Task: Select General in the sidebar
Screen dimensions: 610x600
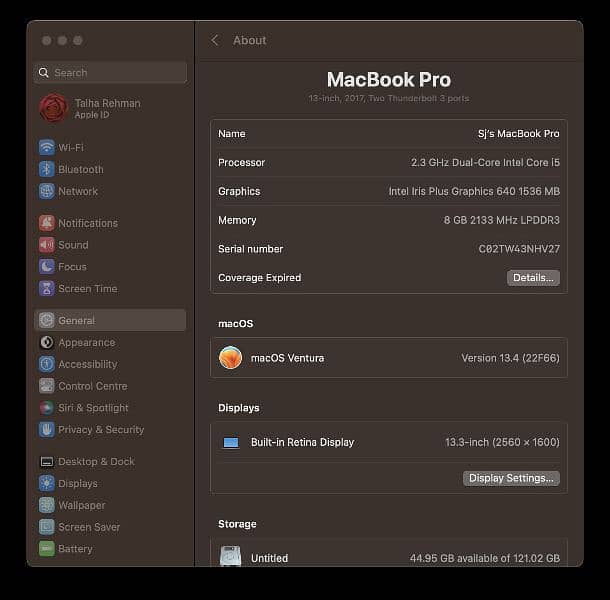Action: click(x=76, y=321)
